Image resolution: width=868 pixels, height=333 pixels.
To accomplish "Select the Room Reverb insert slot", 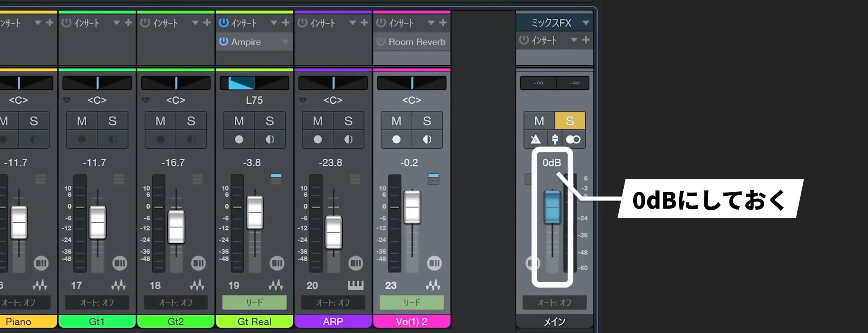I will tap(417, 42).
